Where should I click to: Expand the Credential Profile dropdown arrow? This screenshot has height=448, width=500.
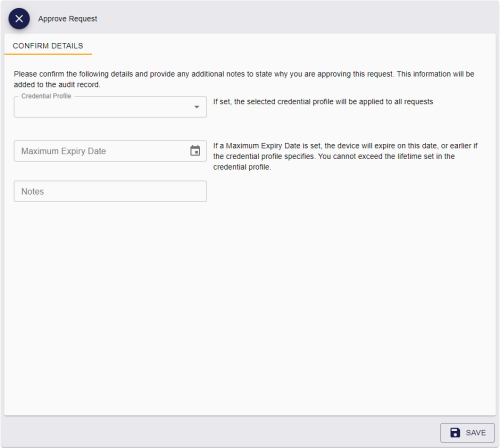click(197, 107)
